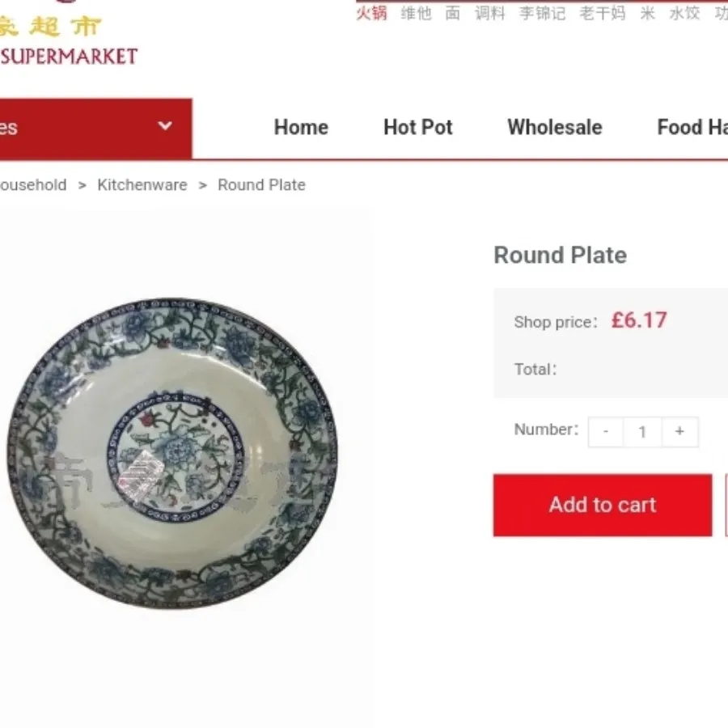Click the Household breadcrumb link
The image size is (728, 728).
[x=33, y=184]
